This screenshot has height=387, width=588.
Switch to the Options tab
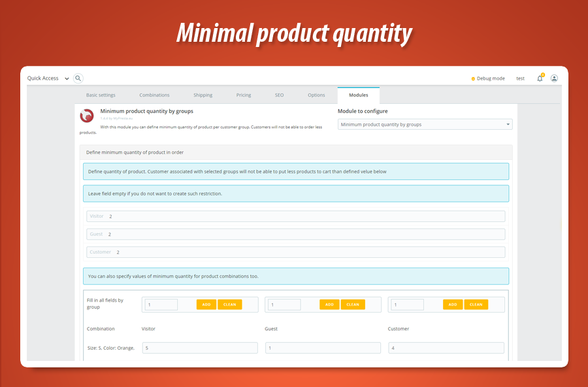[316, 95]
